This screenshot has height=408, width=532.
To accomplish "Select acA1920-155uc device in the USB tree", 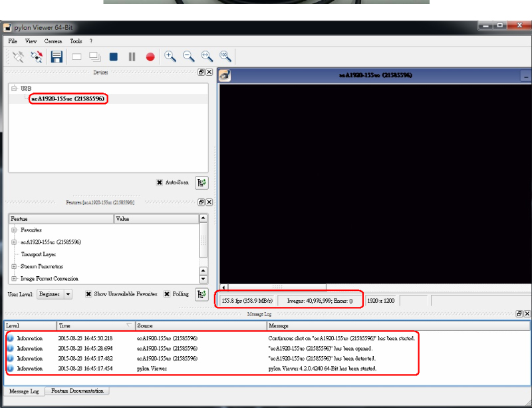I will point(68,99).
